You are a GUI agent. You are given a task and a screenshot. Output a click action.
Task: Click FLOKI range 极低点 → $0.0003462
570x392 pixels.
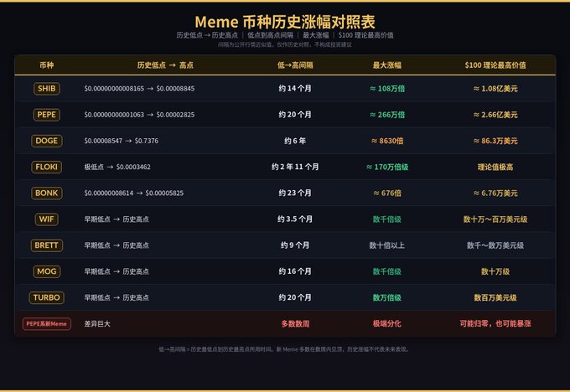click(x=117, y=168)
